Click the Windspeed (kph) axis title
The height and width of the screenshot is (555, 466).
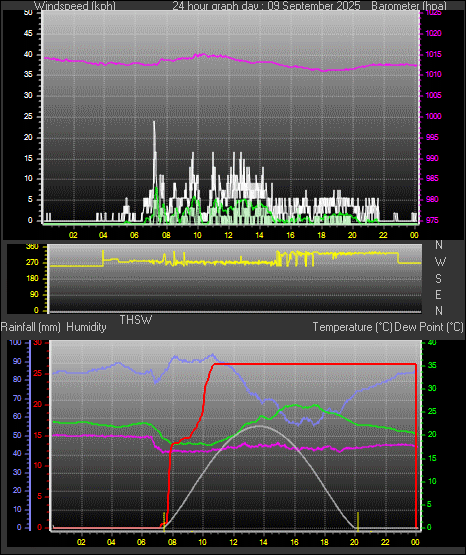75,6
